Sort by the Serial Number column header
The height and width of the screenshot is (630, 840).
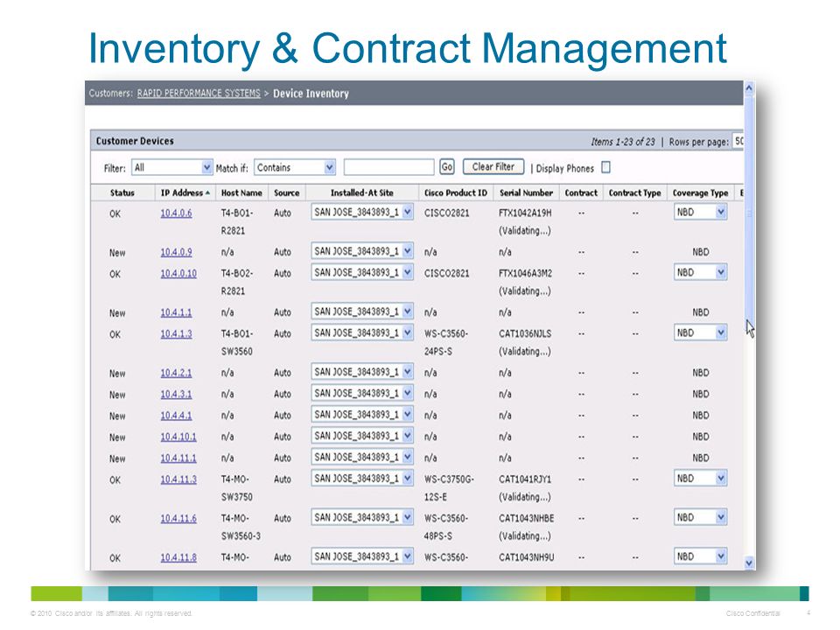(526, 192)
